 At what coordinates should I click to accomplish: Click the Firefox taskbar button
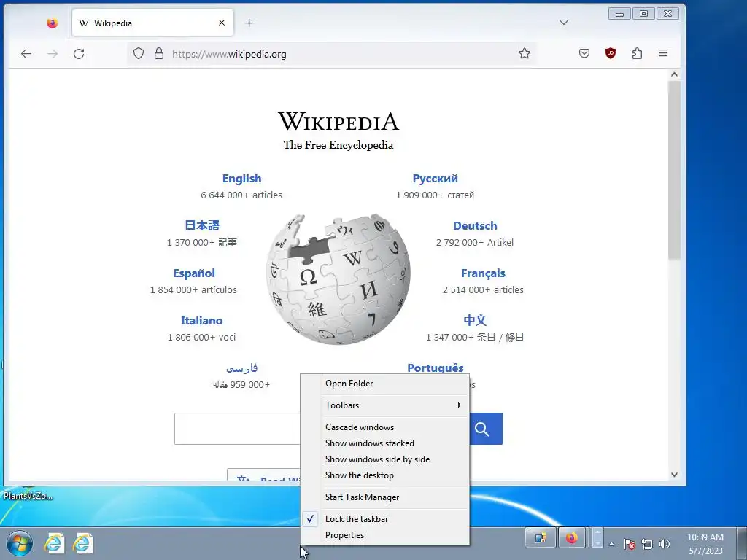point(571,539)
